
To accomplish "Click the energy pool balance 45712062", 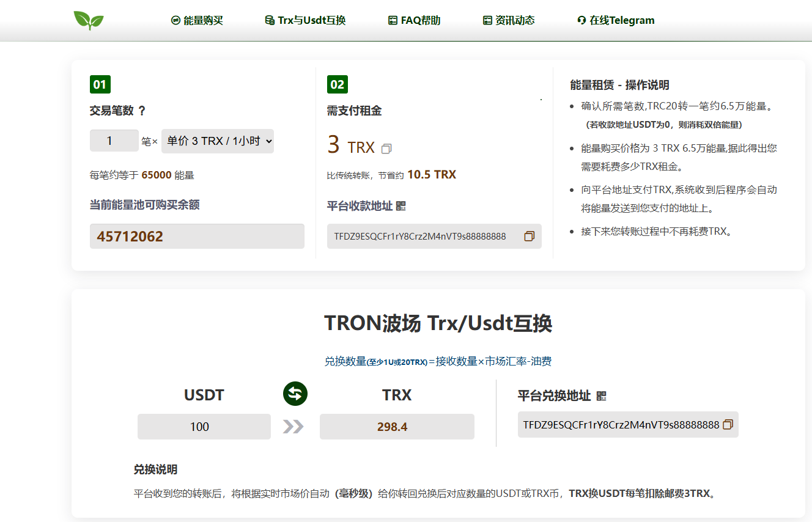I will pos(197,236).
